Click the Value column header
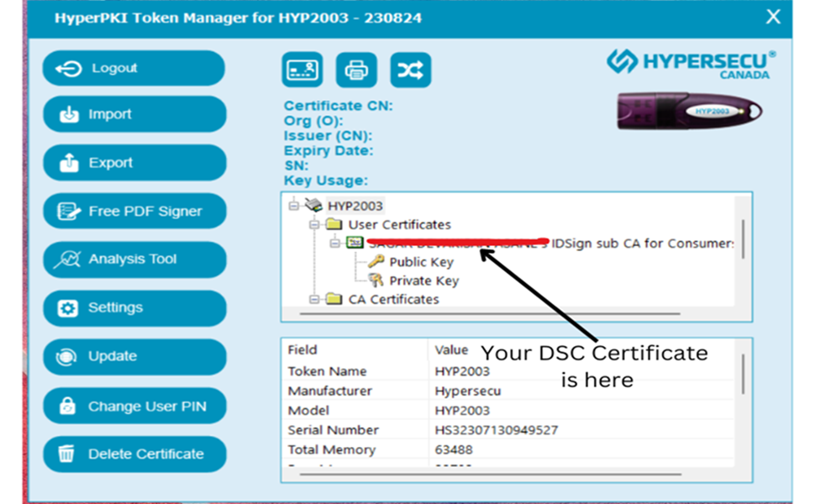 coord(451,350)
